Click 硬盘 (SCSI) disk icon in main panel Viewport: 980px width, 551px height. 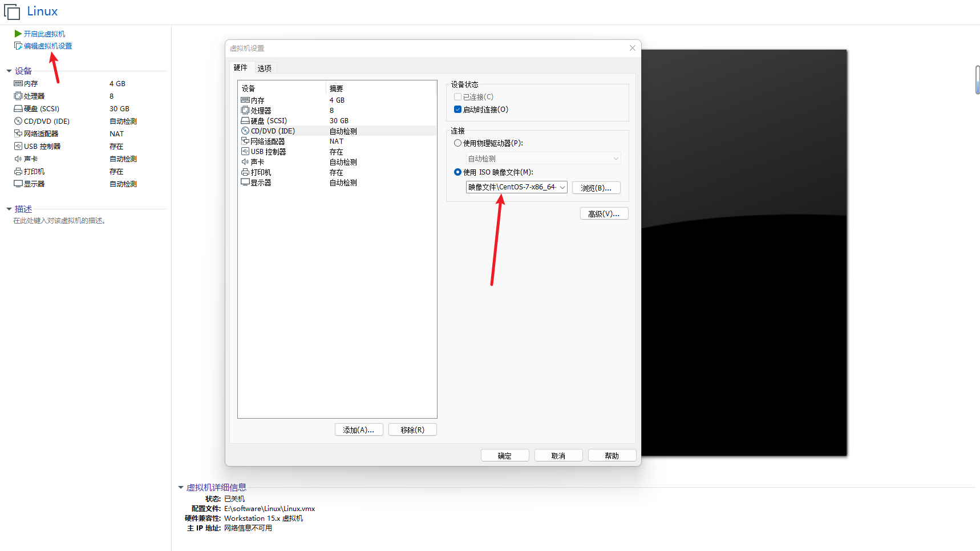click(x=18, y=108)
